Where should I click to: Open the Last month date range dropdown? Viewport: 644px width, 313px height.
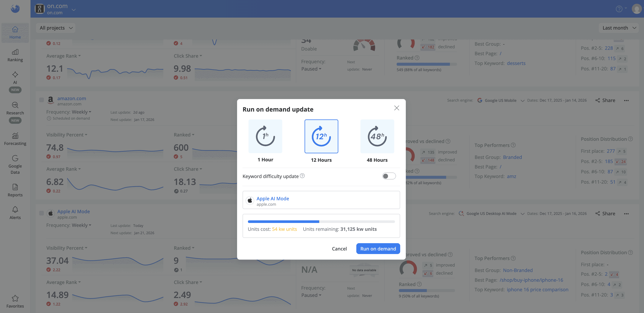[618, 28]
